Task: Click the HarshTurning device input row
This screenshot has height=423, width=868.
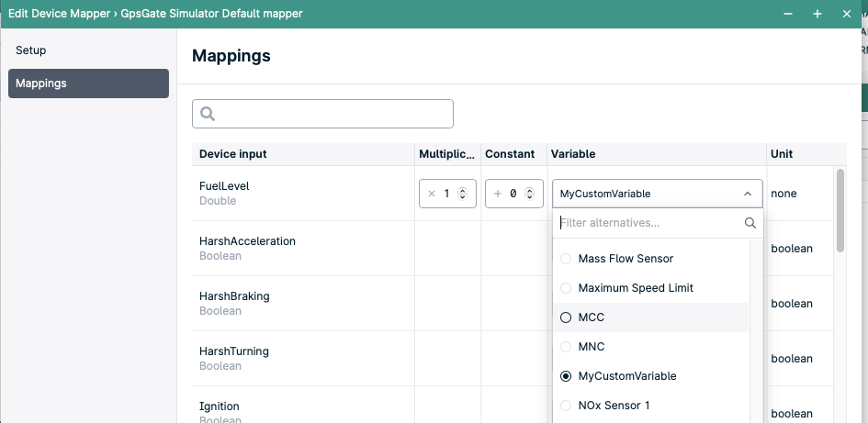Action: [x=303, y=358]
